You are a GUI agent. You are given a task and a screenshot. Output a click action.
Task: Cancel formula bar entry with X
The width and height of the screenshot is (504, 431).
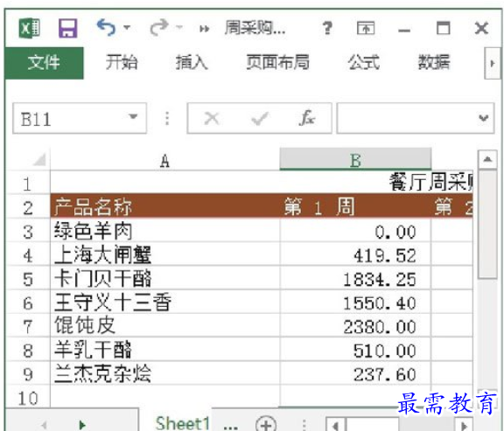[212, 119]
